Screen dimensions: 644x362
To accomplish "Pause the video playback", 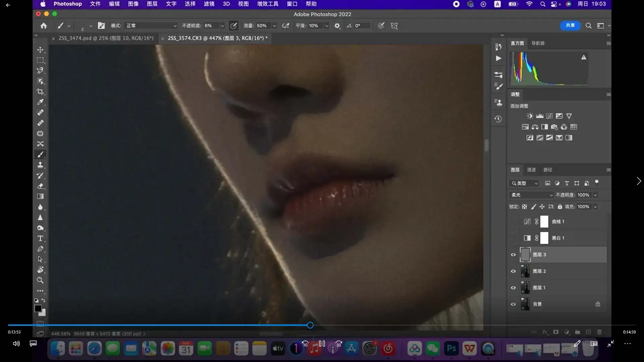I will (x=322, y=344).
